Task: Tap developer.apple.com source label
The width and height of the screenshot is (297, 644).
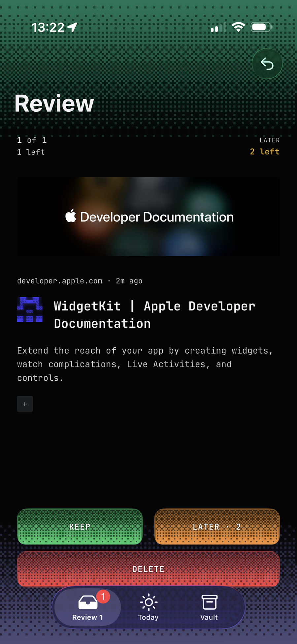Action: tap(60, 281)
